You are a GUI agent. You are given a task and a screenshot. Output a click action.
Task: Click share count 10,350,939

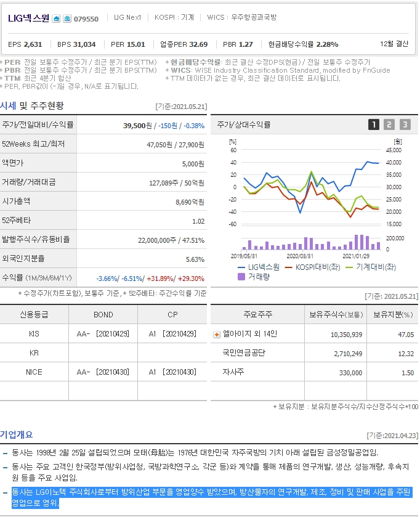(346, 335)
